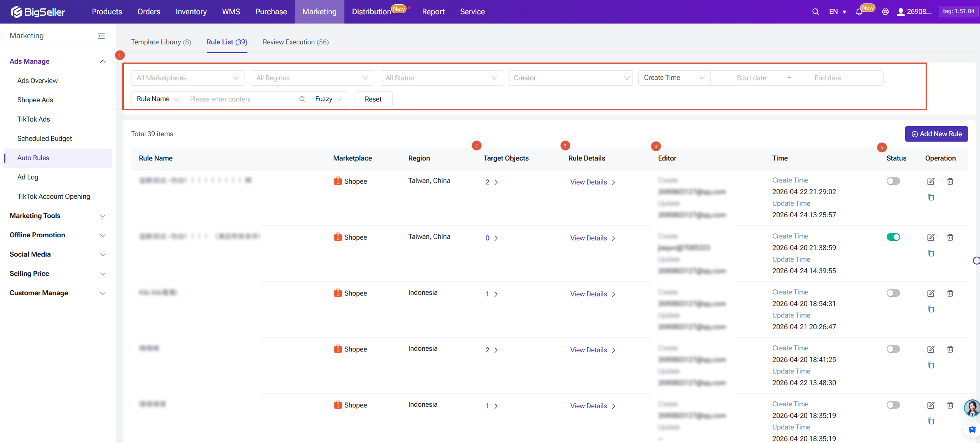Copy the third rule using duplicate icon
Screen dimensions: 980x443
(x=931, y=309)
